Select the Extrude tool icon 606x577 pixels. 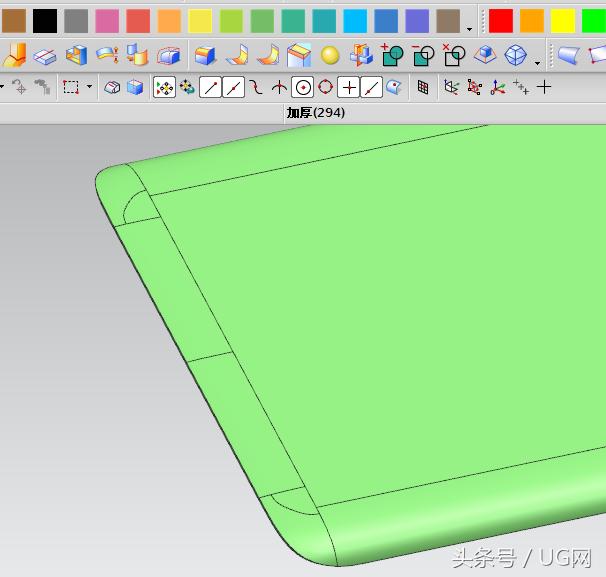point(14,55)
